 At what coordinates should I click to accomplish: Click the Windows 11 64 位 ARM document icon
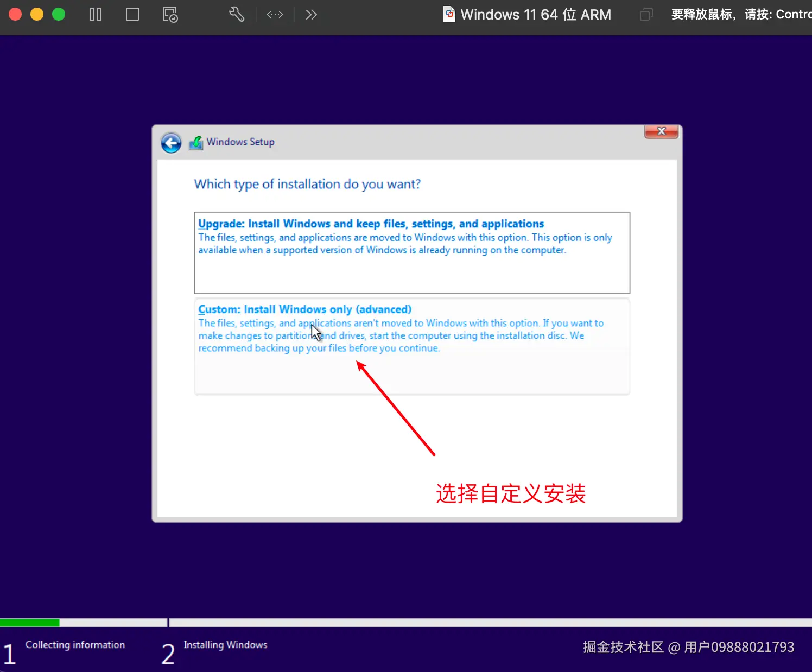click(x=449, y=14)
